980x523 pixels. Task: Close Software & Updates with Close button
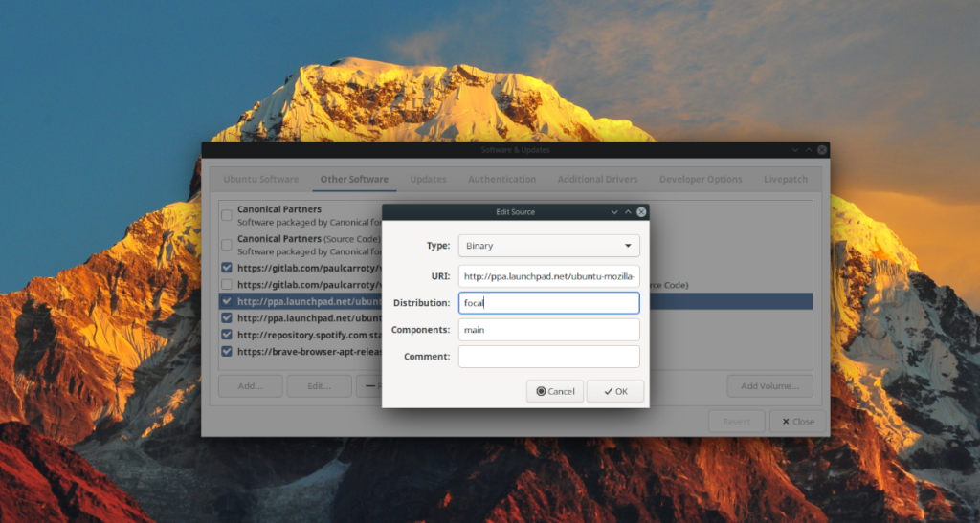click(797, 422)
